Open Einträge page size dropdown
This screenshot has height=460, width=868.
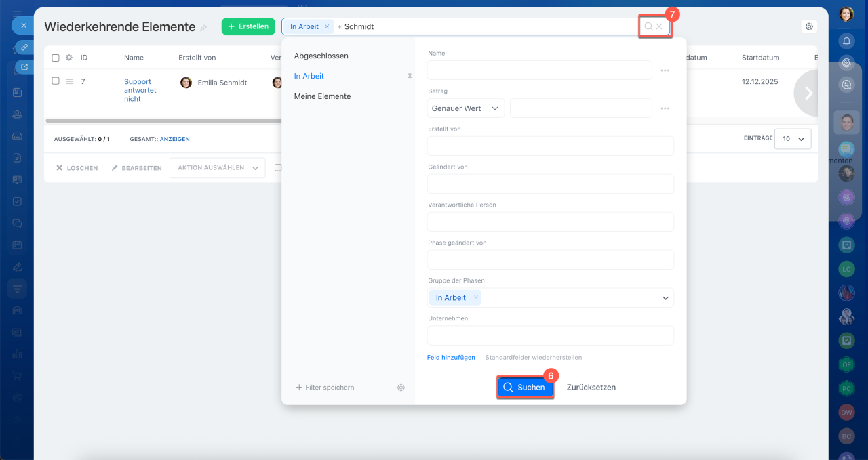coord(793,138)
